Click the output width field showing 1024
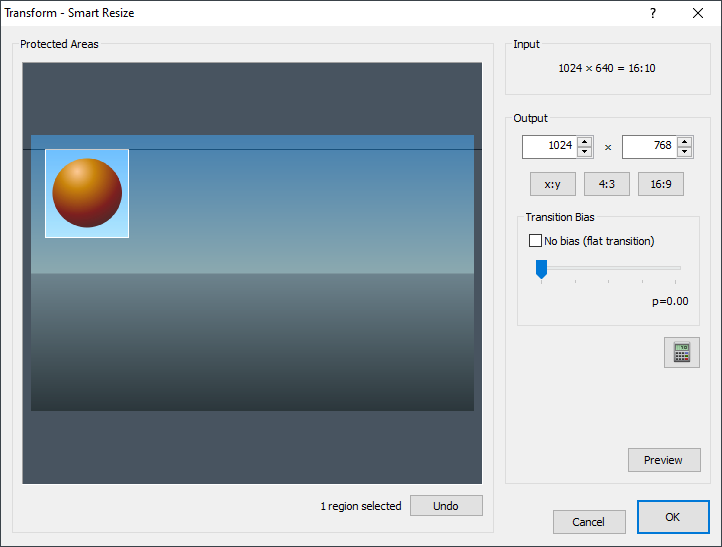The image size is (722, 547). [x=549, y=147]
